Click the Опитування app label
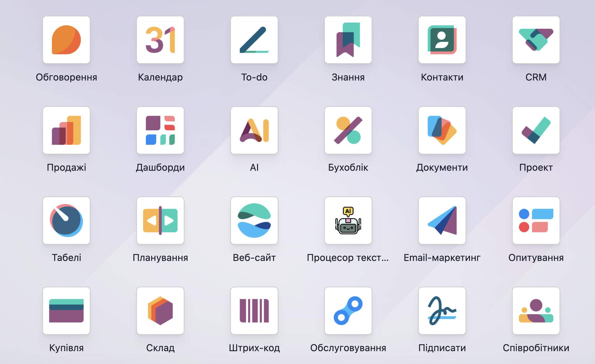 [536, 257]
